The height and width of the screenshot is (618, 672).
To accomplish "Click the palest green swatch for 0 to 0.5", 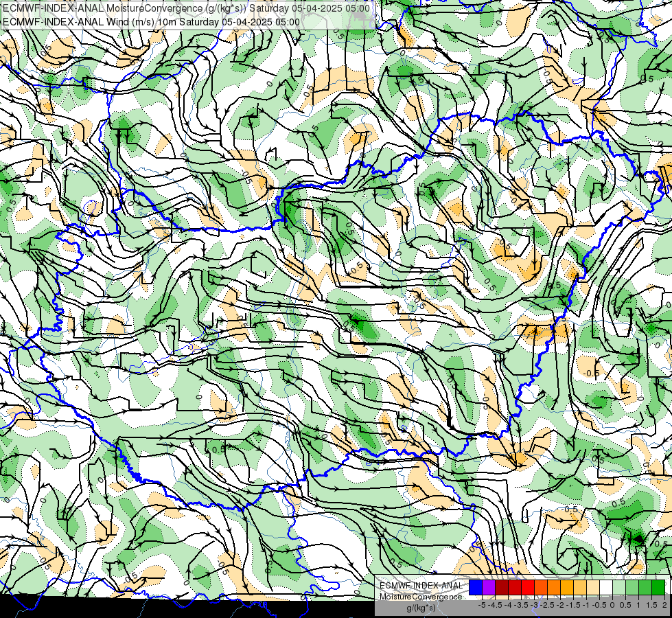I will pyautogui.click(x=619, y=588).
